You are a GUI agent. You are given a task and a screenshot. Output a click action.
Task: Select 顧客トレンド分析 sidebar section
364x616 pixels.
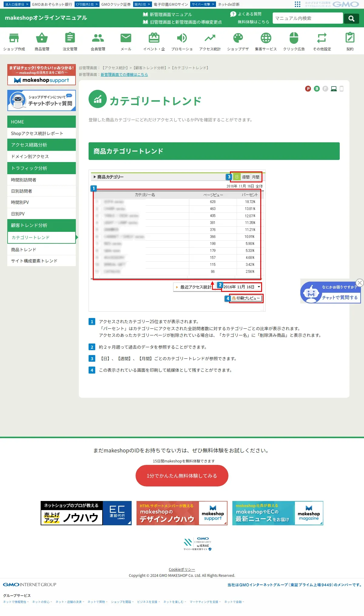(x=42, y=225)
